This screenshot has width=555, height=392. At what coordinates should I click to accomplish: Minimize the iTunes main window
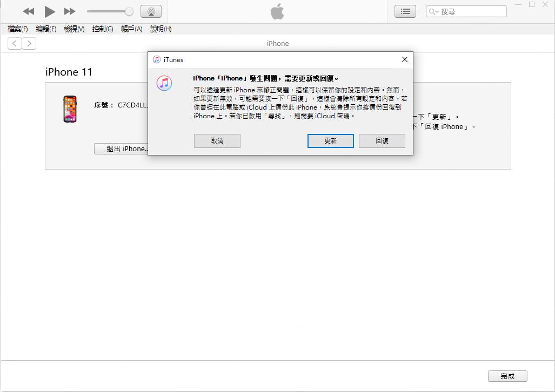(518, 5)
